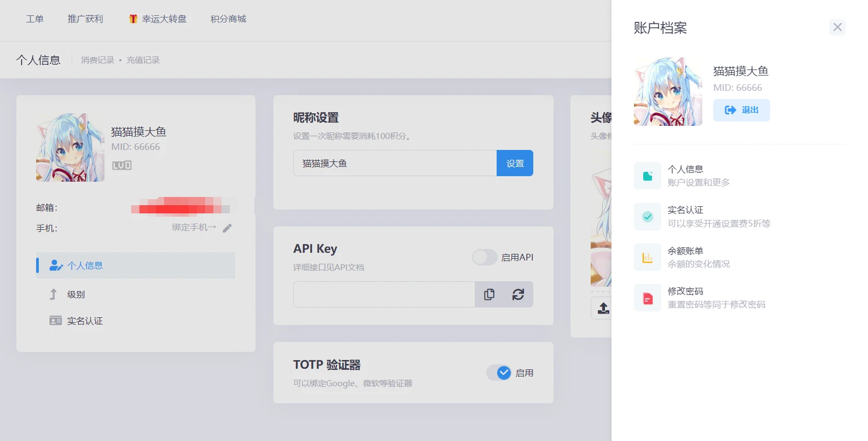The image size is (868, 441).
Task: Open the 工单 menu item
Action: [x=35, y=19]
